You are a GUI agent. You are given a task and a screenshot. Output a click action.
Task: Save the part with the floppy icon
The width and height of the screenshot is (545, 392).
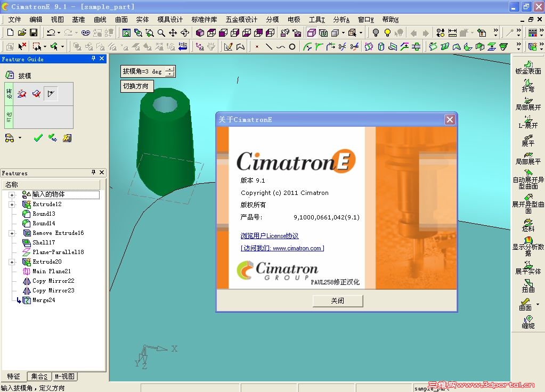click(34, 32)
